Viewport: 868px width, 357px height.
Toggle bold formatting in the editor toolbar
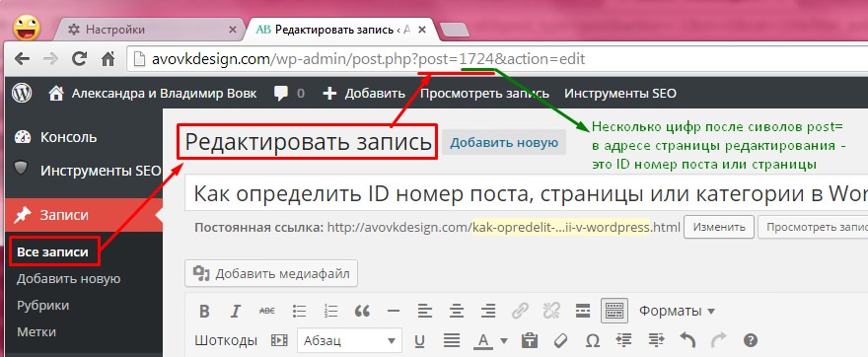click(x=204, y=311)
